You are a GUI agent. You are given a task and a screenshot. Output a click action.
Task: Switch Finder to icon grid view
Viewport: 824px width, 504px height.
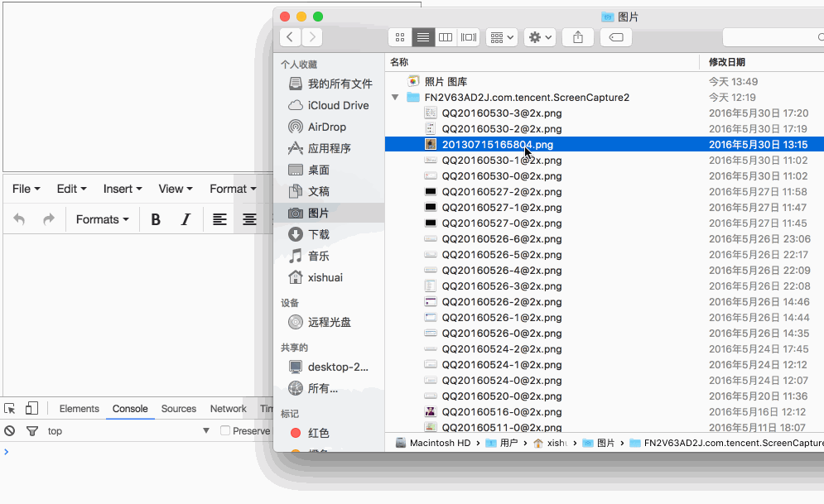click(399, 37)
